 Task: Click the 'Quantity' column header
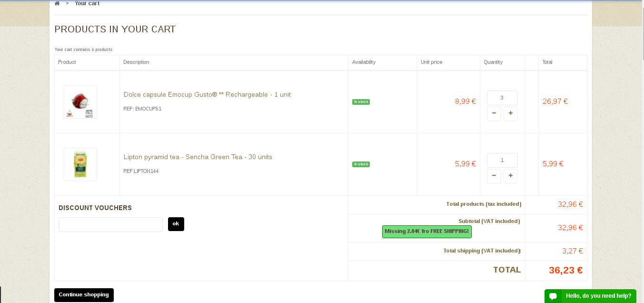(x=493, y=62)
